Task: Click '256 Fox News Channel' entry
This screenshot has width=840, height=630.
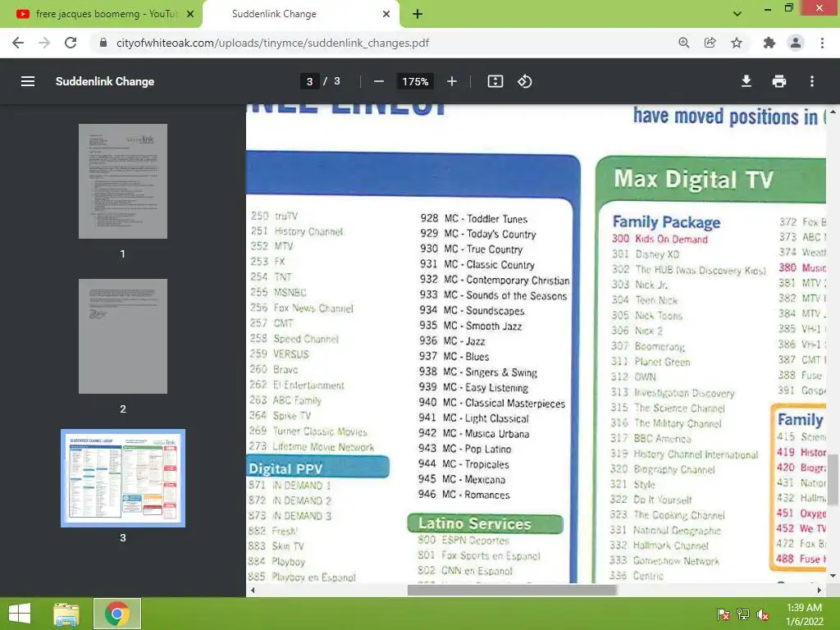Action: [x=302, y=308]
